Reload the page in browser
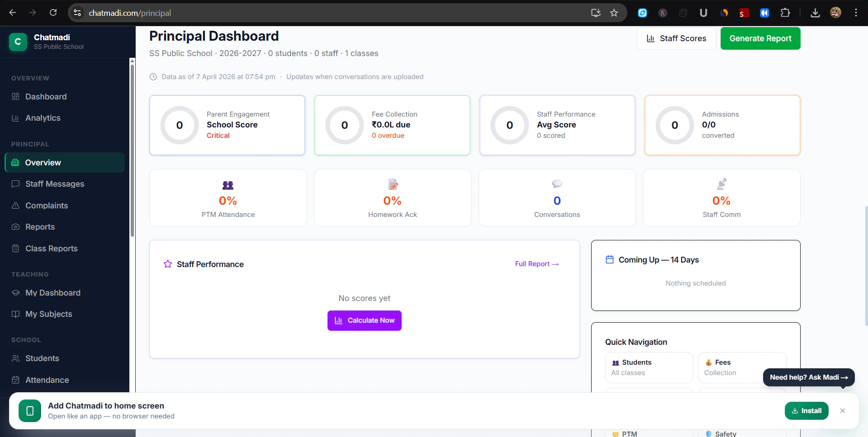 pyautogui.click(x=53, y=13)
